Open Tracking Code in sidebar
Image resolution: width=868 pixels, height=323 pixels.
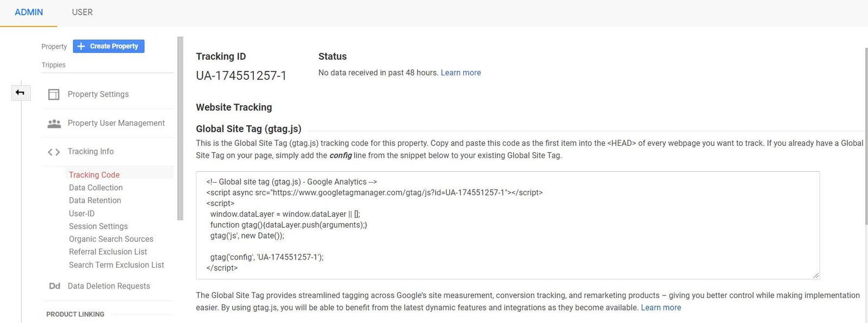click(x=94, y=175)
